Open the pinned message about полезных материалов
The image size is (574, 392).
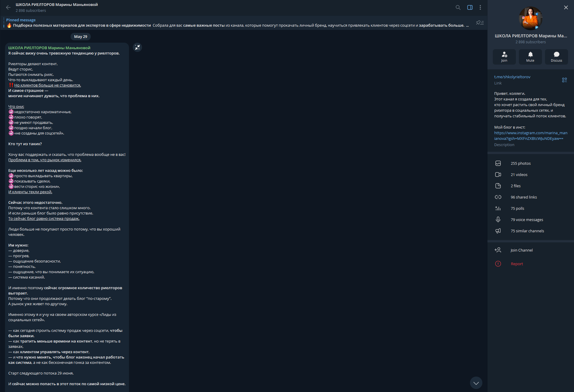point(237,23)
